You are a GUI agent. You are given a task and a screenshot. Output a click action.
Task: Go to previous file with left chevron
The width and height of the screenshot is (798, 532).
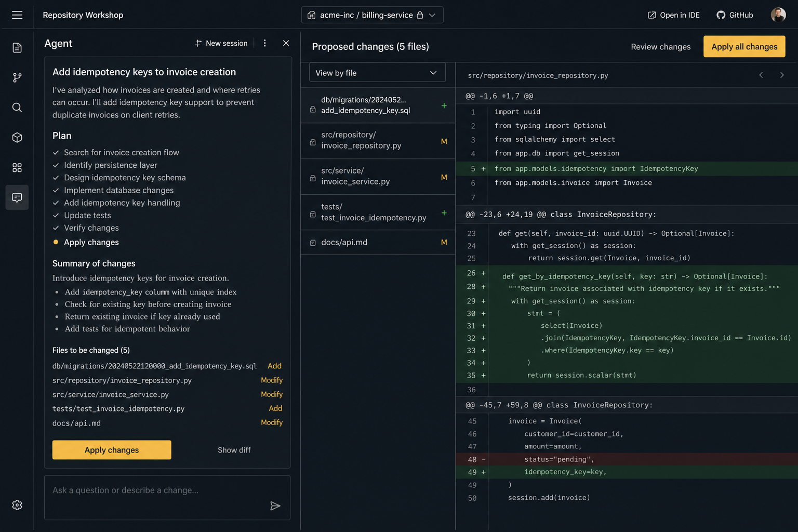coord(761,75)
